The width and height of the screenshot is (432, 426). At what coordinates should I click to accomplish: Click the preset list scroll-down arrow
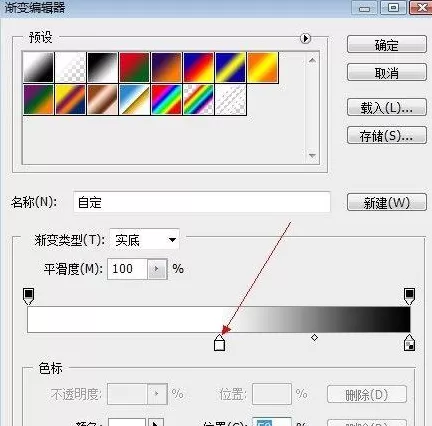[312, 156]
